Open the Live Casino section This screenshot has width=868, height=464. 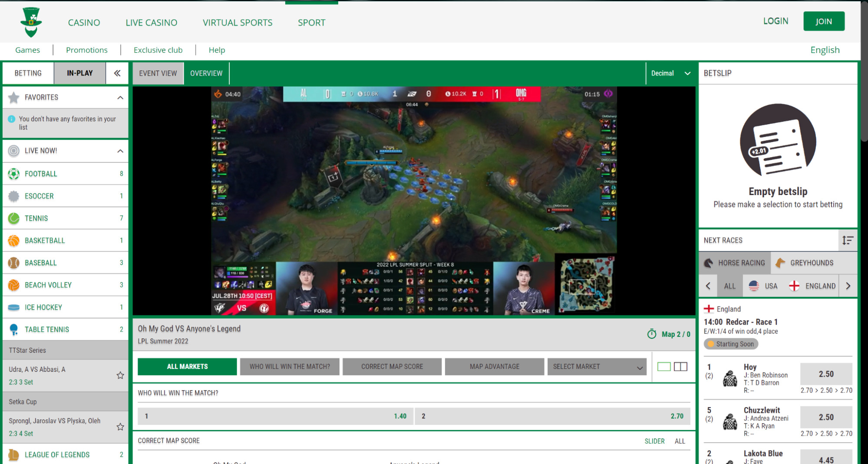tap(152, 22)
